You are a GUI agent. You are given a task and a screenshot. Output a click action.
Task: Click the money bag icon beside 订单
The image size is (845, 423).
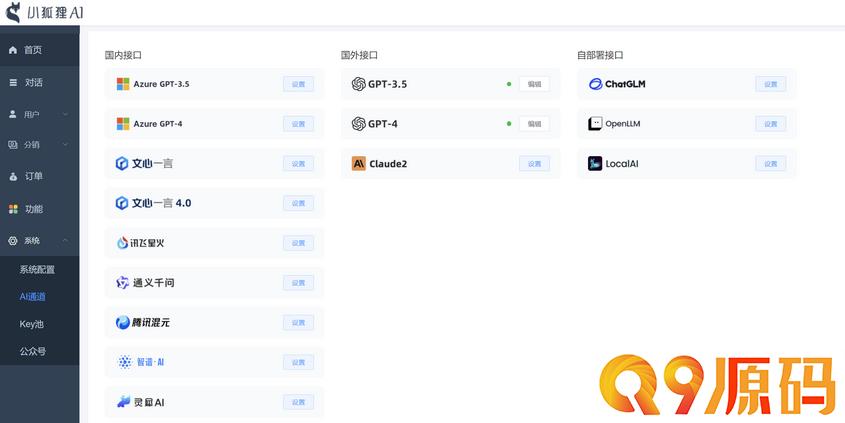pos(13,177)
